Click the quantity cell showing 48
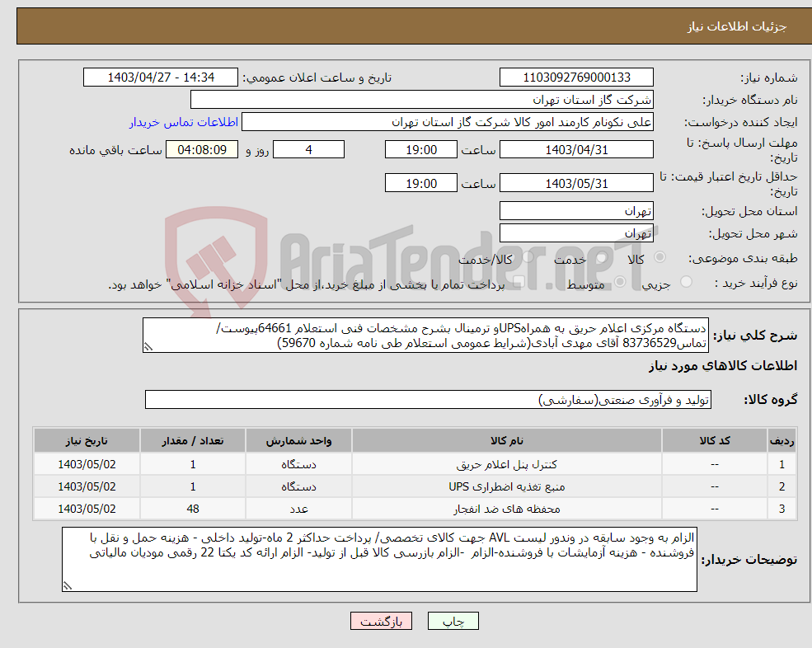 click(x=193, y=509)
